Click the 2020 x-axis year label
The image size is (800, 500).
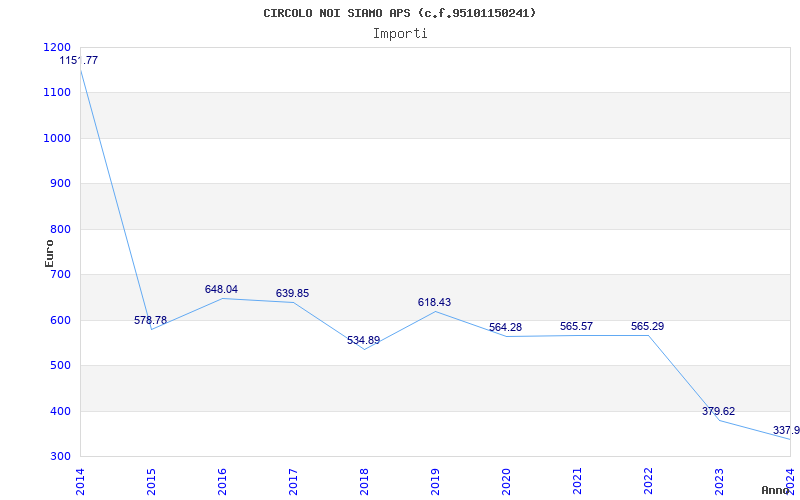(506, 481)
